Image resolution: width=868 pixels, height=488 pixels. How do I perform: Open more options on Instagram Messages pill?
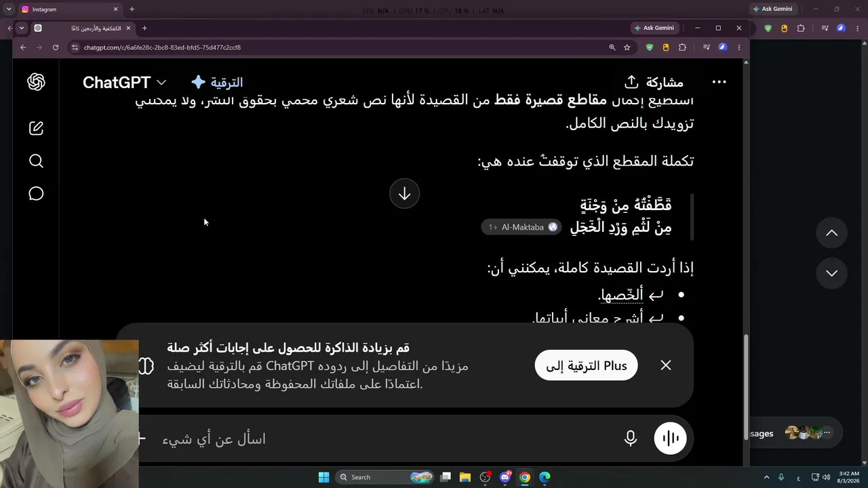tap(826, 432)
